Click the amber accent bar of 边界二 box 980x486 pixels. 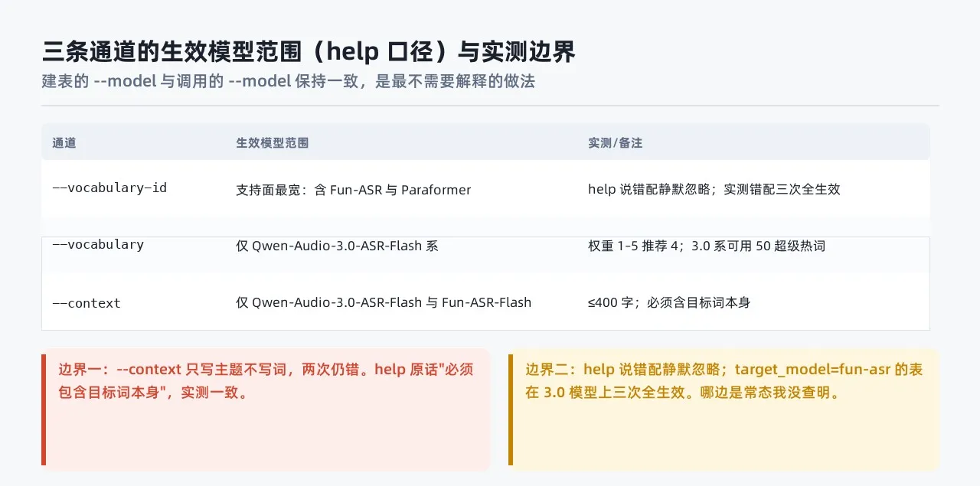click(x=511, y=409)
